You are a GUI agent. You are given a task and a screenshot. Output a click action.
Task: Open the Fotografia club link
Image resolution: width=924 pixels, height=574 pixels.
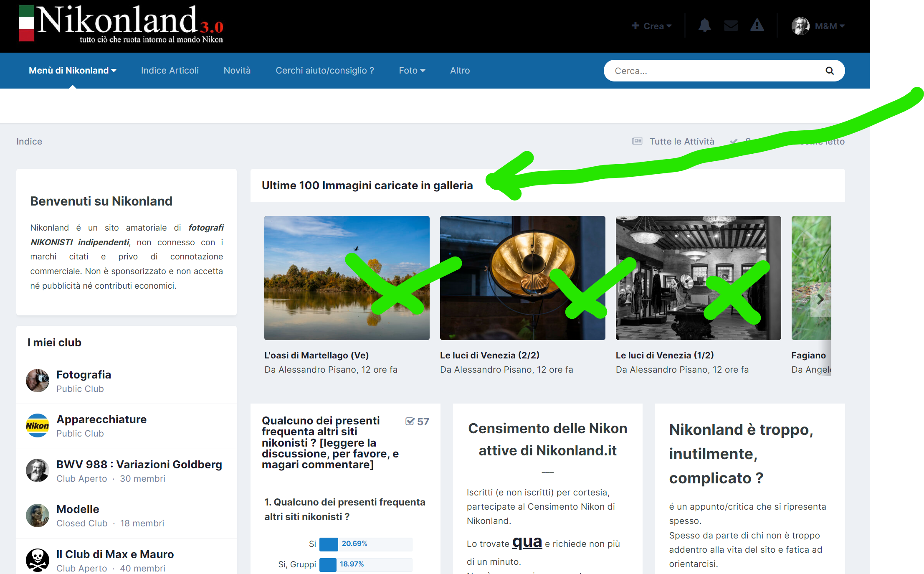(84, 375)
